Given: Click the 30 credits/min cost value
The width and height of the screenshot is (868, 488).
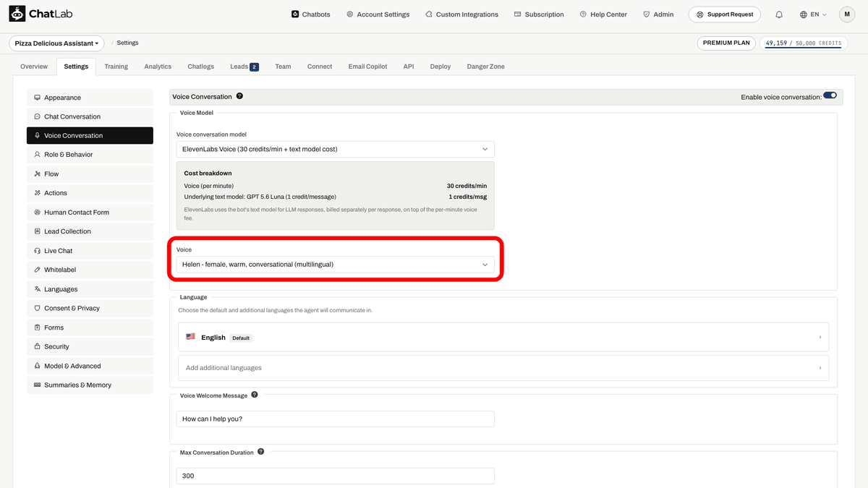Looking at the screenshot, I should [x=467, y=186].
